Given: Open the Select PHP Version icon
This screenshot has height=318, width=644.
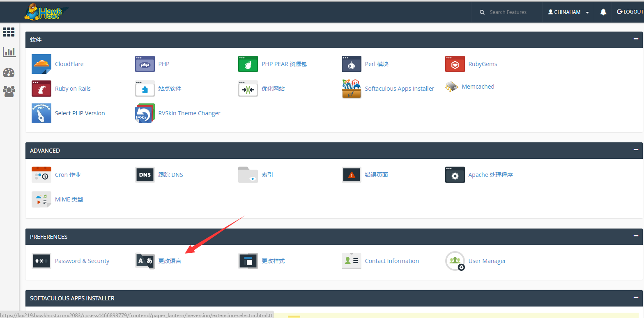Looking at the screenshot, I should pyautogui.click(x=41, y=113).
